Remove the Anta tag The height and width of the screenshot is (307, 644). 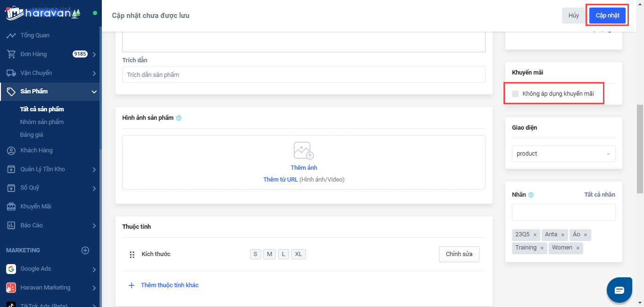tap(562, 235)
